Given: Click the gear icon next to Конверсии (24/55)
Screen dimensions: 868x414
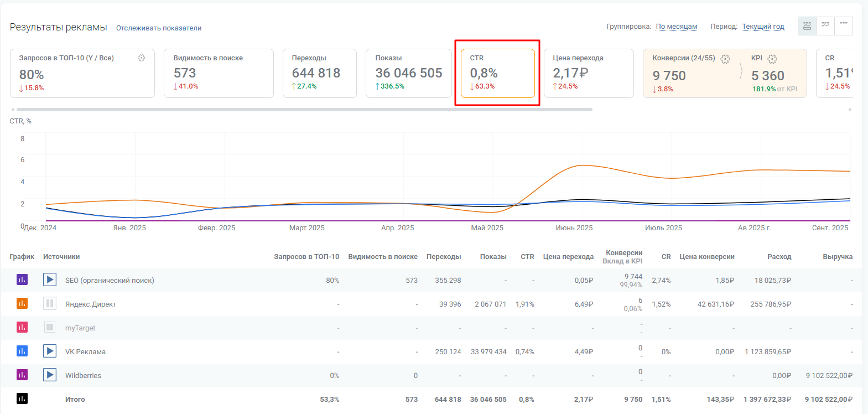Looking at the screenshot, I should (x=725, y=59).
